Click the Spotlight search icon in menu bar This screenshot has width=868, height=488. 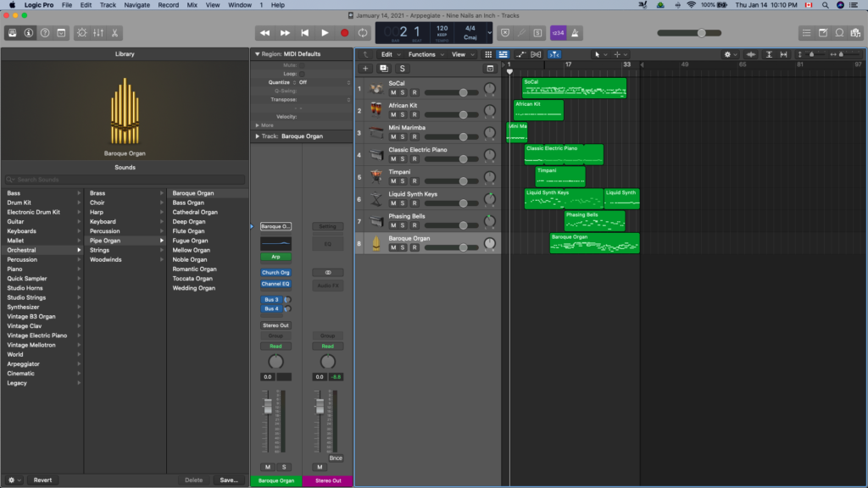pyautogui.click(x=826, y=5)
